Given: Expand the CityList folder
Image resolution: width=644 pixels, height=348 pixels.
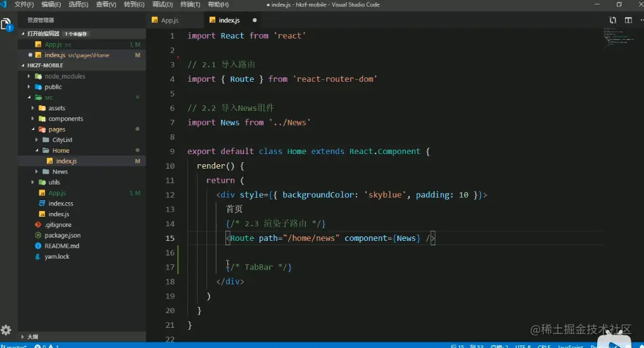Looking at the screenshot, I should (x=37, y=140).
